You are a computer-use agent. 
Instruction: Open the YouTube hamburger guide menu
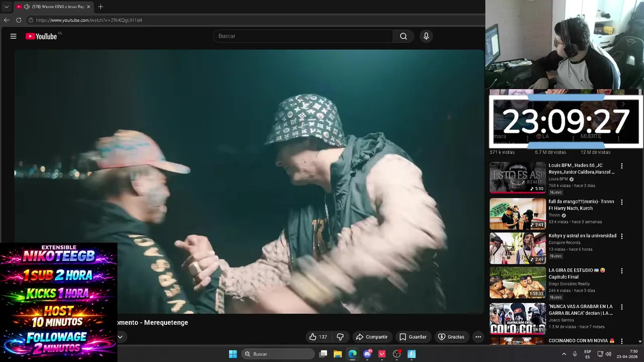coord(14,36)
